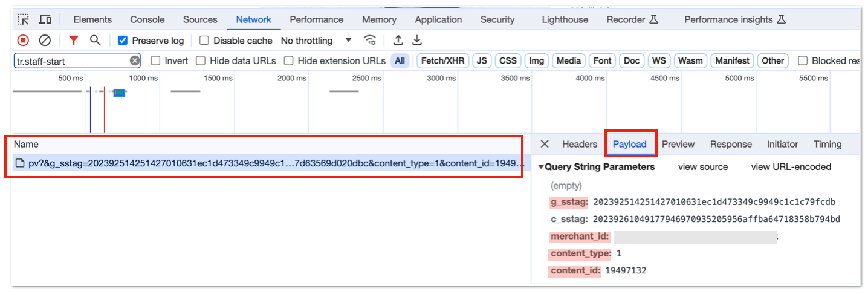Image resolution: width=868 pixels, height=294 pixels.
Task: Activate the inspect element selector icon
Action: point(24,19)
